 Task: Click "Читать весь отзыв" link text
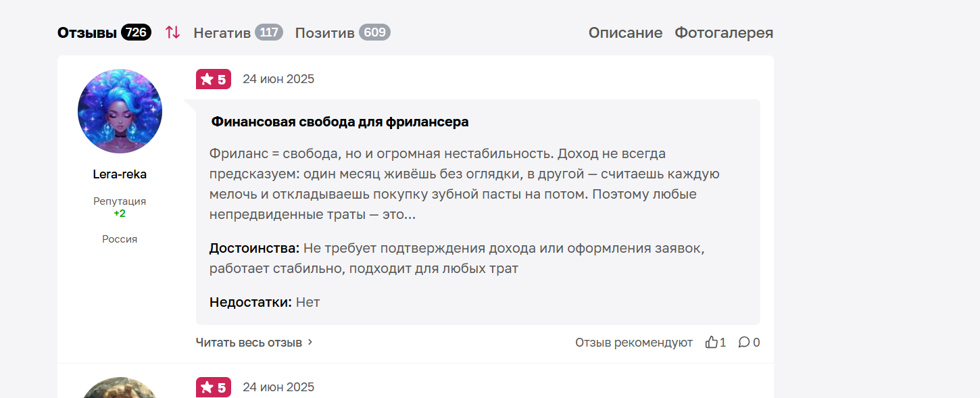249,343
